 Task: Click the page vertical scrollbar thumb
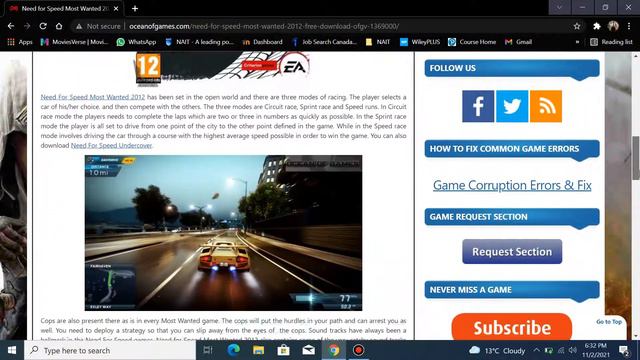pos(636,158)
